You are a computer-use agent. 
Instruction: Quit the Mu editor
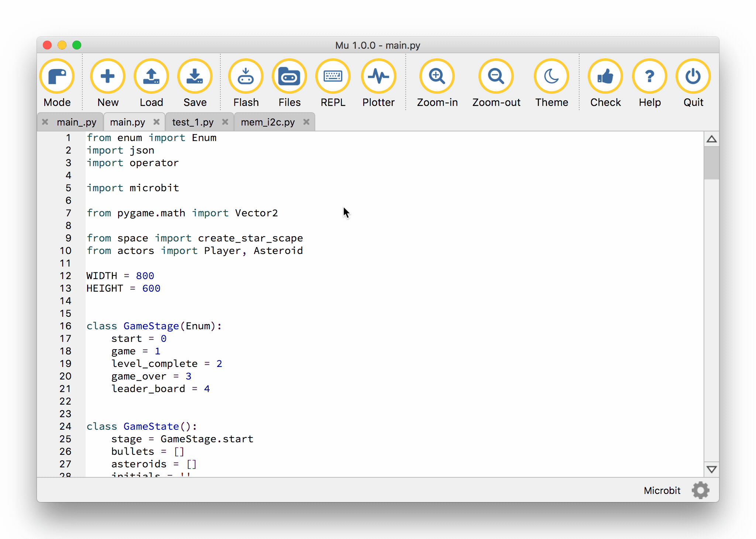click(693, 77)
